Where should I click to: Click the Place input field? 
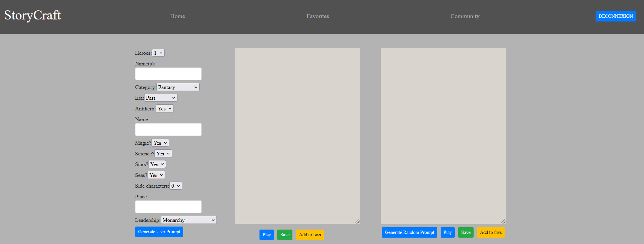click(168, 207)
